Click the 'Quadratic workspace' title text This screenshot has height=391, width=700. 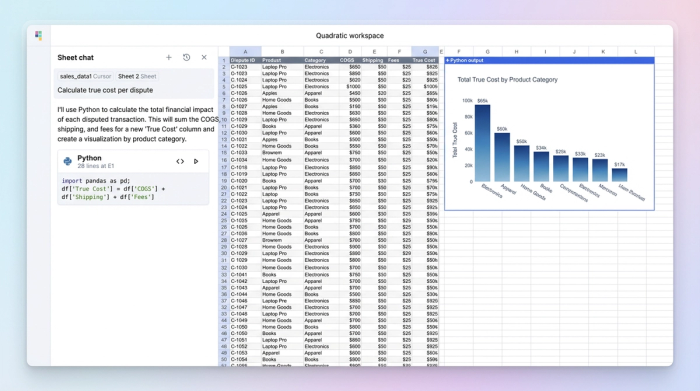pos(350,36)
